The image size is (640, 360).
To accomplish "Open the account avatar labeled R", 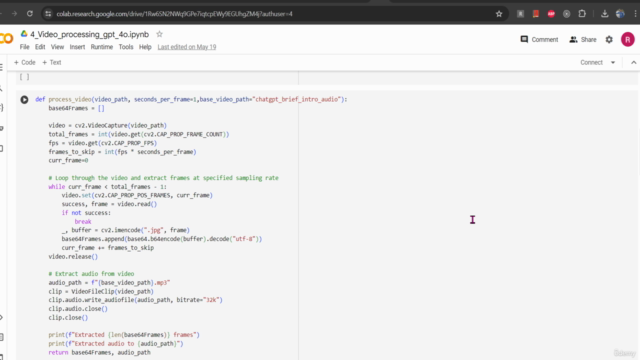I will point(627,40).
